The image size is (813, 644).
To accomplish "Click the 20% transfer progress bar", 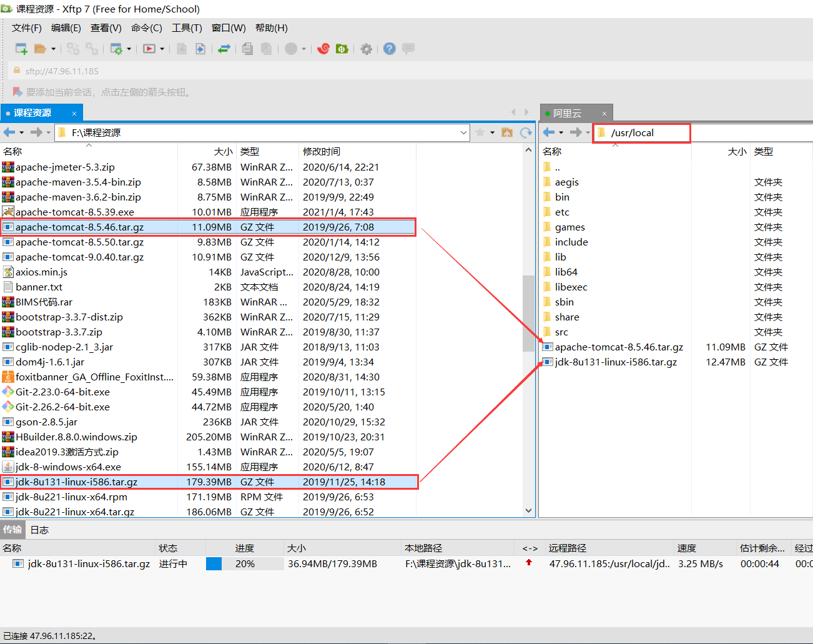I will click(244, 563).
